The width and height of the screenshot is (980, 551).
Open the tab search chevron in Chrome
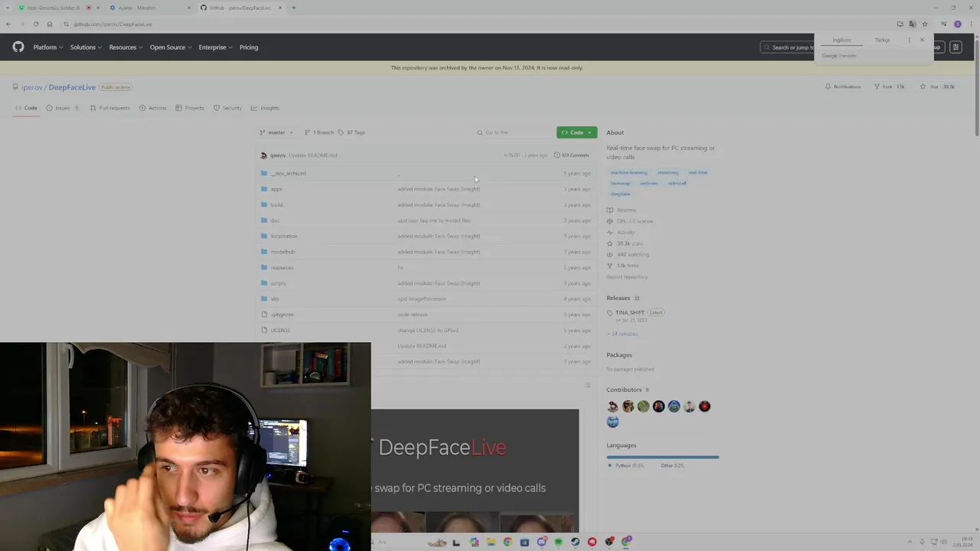(x=8, y=8)
